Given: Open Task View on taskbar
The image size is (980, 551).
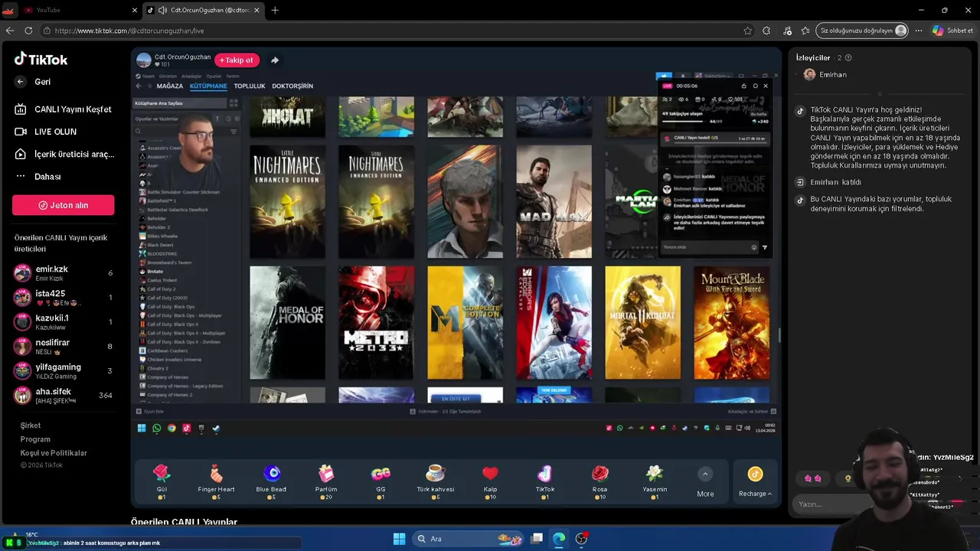Looking at the screenshot, I should tap(537, 539).
